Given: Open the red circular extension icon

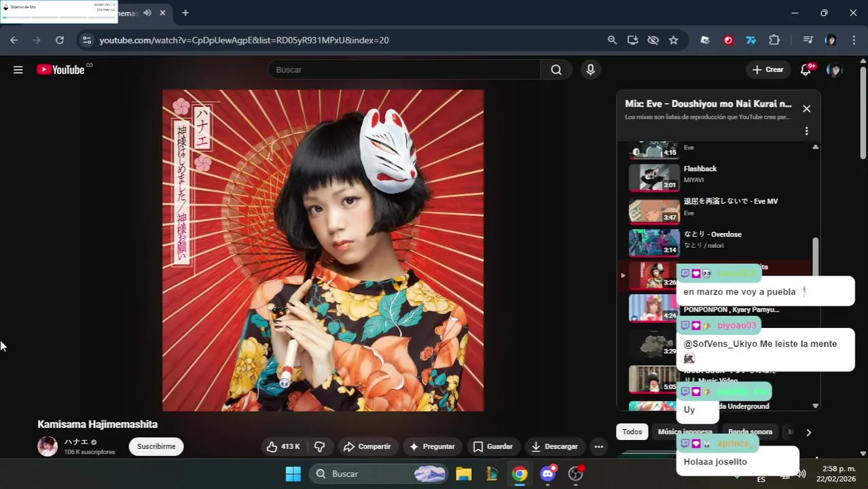Looking at the screenshot, I should tap(728, 40).
